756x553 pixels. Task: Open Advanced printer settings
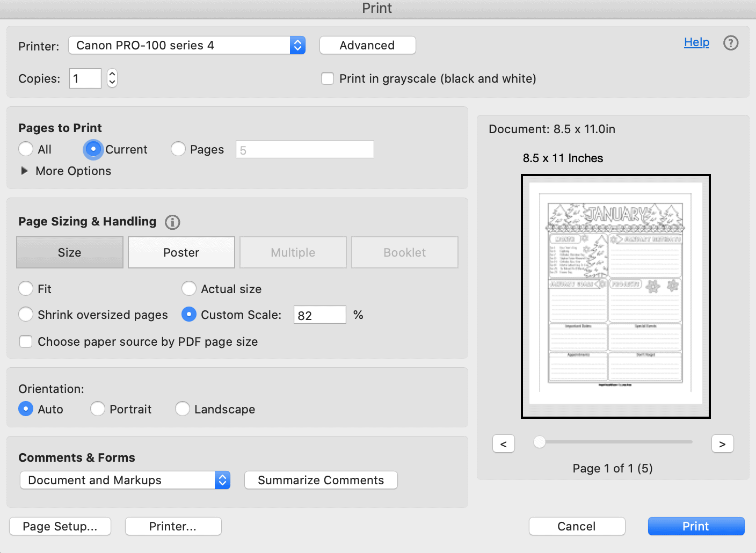[367, 45]
